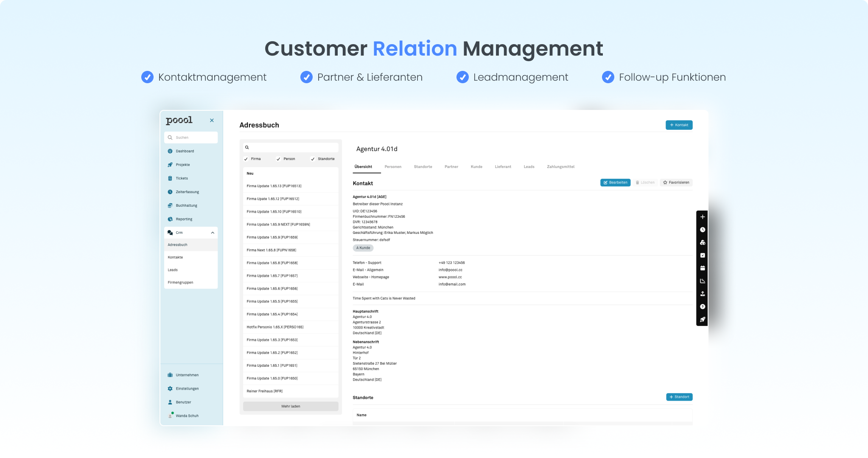Click the Bearbeiten button
The height and width of the screenshot is (458, 868).
(615, 183)
